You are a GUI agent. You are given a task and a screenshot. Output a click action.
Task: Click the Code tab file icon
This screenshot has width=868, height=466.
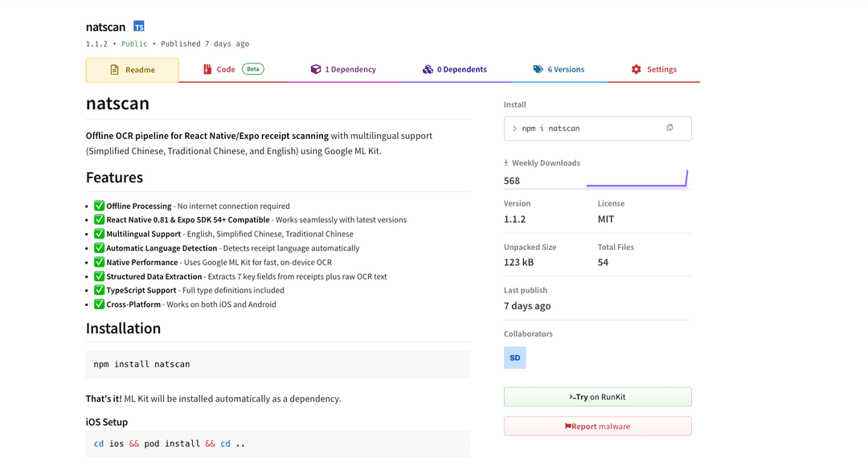tap(207, 69)
